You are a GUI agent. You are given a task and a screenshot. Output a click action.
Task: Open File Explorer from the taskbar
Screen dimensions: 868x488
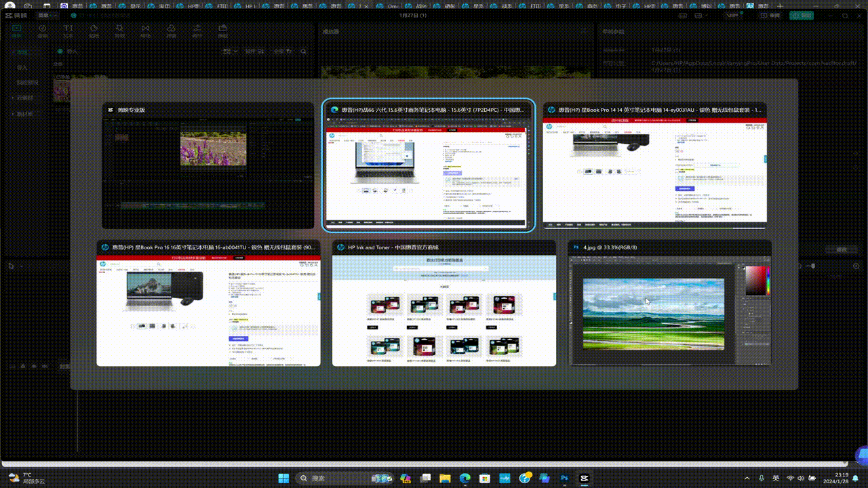pos(445,478)
